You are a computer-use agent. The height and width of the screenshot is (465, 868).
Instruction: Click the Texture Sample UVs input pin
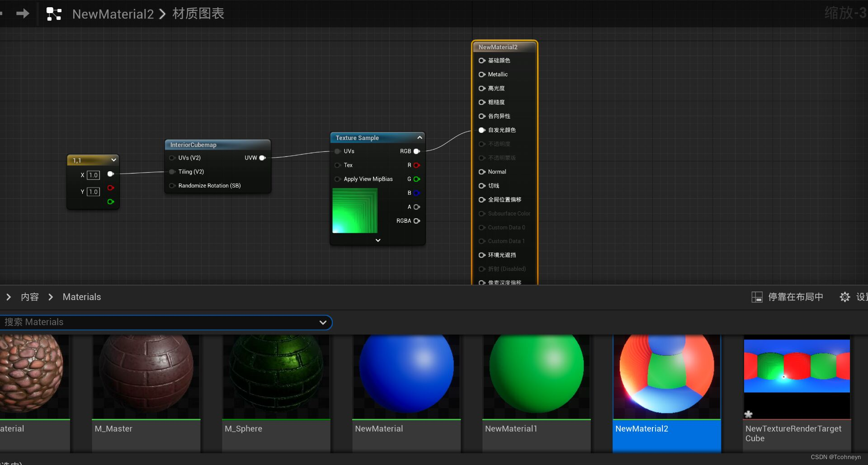pos(338,151)
